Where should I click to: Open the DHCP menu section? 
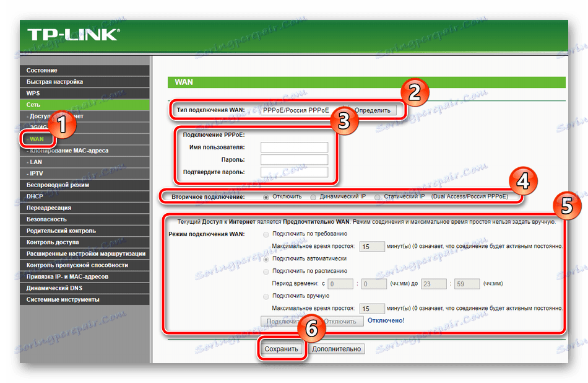click(x=84, y=196)
